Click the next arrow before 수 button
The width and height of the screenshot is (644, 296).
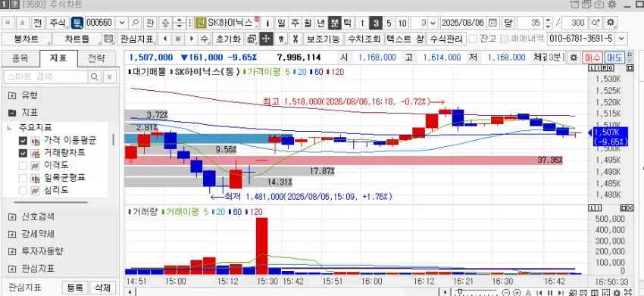(192, 39)
